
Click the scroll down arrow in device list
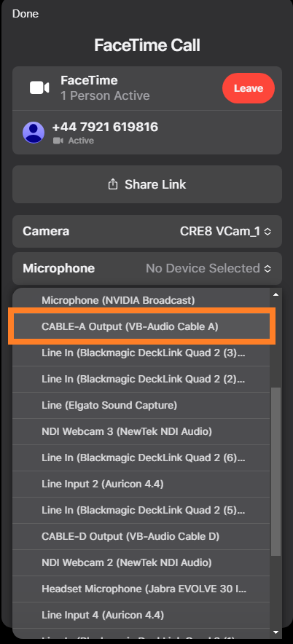[x=276, y=632]
